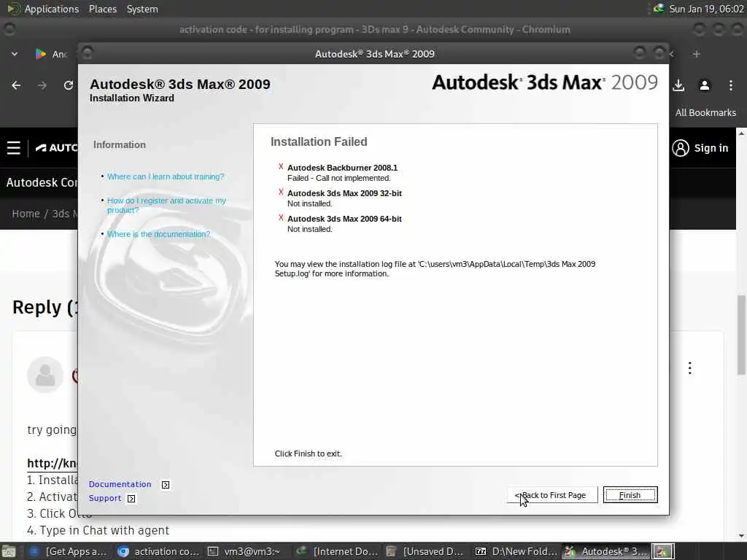The image size is (747, 560).
Task: Click Sign in on Autodesk page
Action: pos(700,148)
